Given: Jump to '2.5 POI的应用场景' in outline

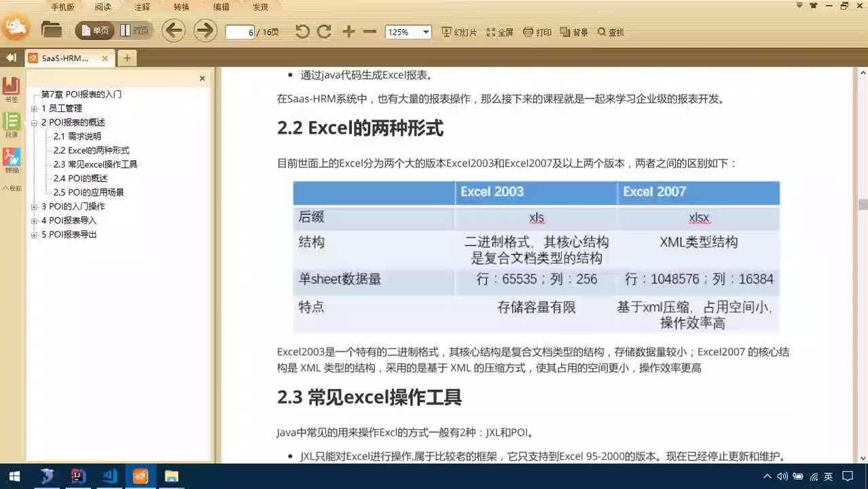Looking at the screenshot, I should pos(89,192).
